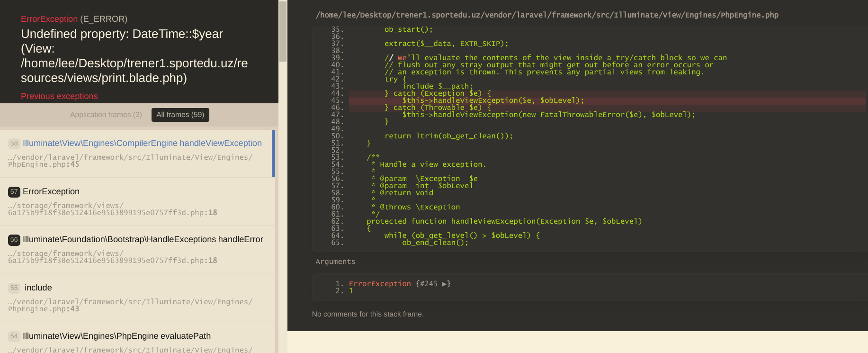This screenshot has width=868, height=353.
Task: Click highlighted code line 45 handleViewException
Action: 607,100
